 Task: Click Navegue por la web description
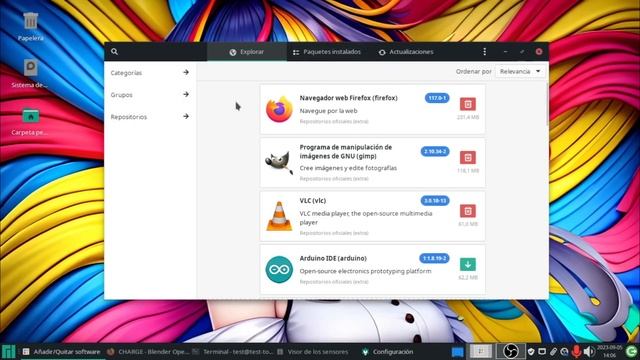[x=328, y=111]
